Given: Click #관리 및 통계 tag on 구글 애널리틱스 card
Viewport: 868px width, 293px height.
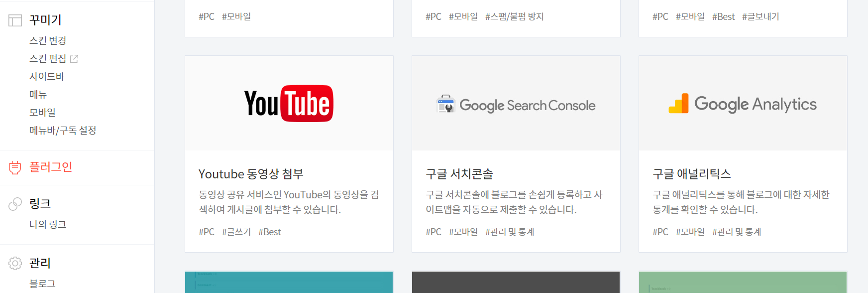Looking at the screenshot, I should [737, 232].
